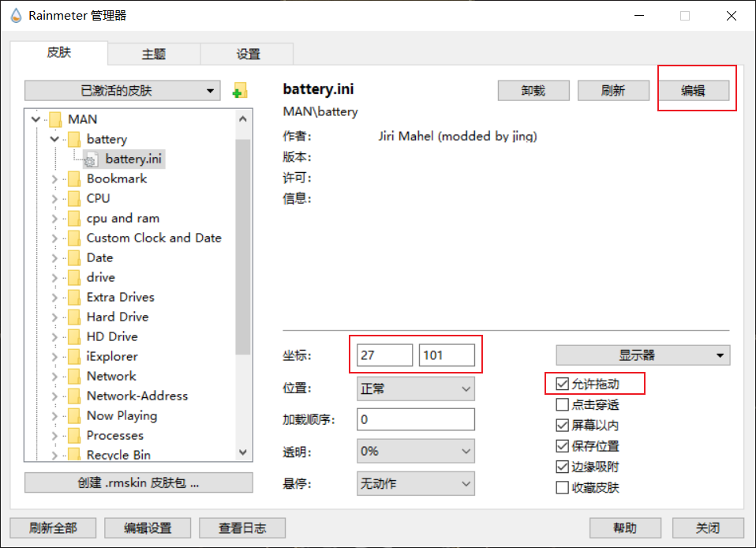This screenshot has width=756, height=548.
Task: Click the Rainmeter droplet icon in title bar
Action: tap(16, 16)
